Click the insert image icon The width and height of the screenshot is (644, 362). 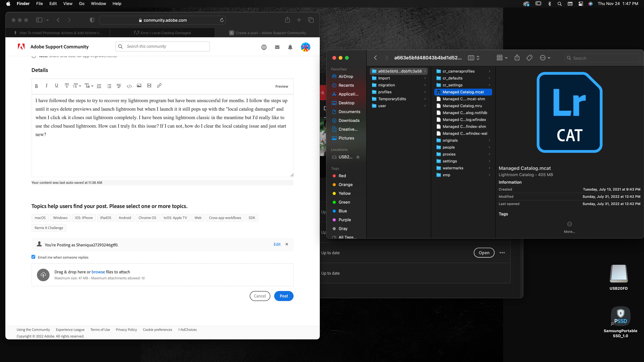click(139, 86)
